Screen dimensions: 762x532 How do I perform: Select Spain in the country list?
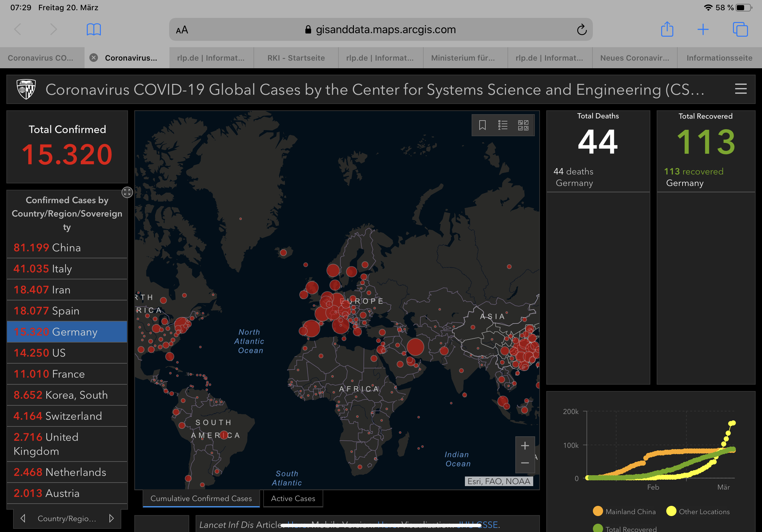[x=67, y=311]
